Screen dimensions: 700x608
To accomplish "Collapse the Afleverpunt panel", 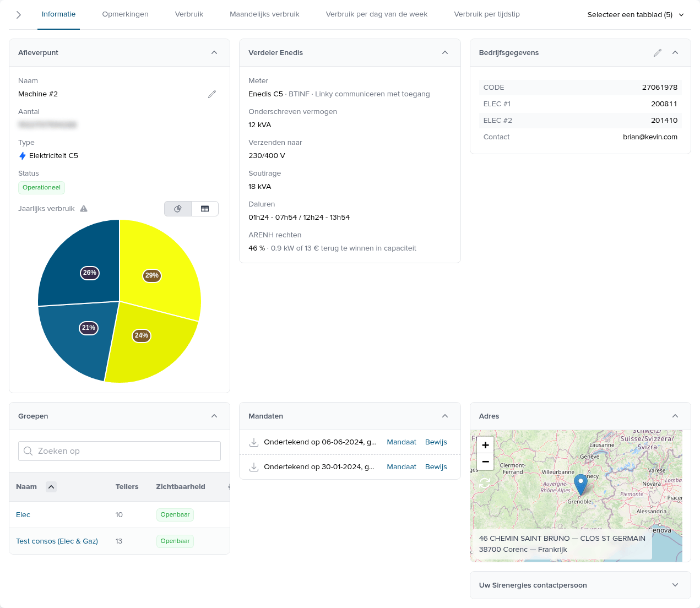I will pyautogui.click(x=214, y=53).
